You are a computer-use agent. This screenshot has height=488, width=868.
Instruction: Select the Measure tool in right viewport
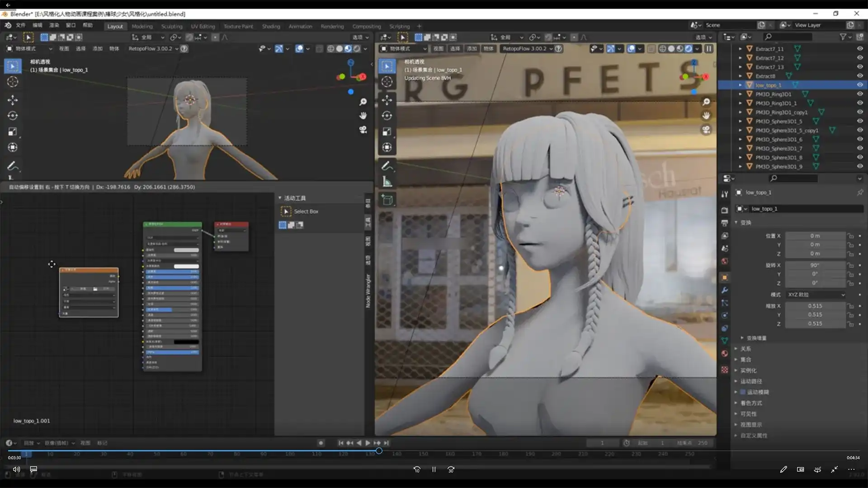387,182
